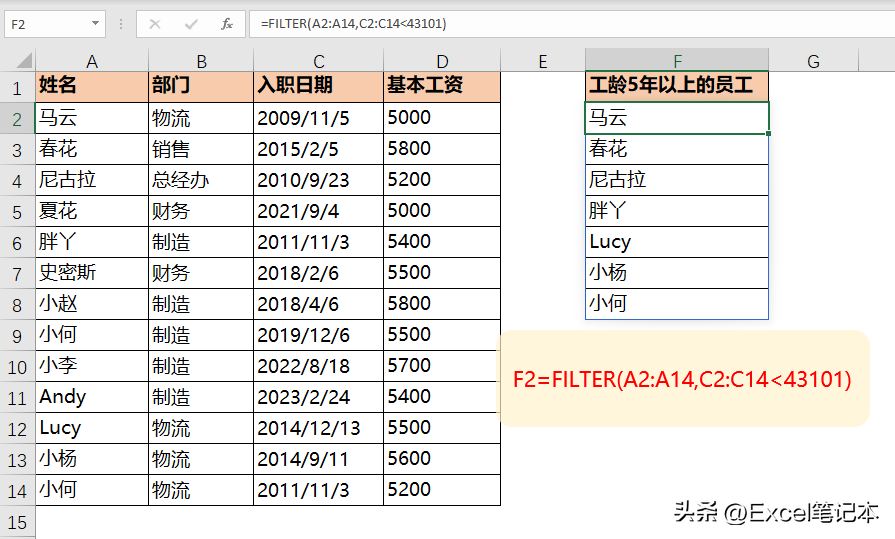Select cell 销售
The image size is (895, 539).
click(201, 149)
